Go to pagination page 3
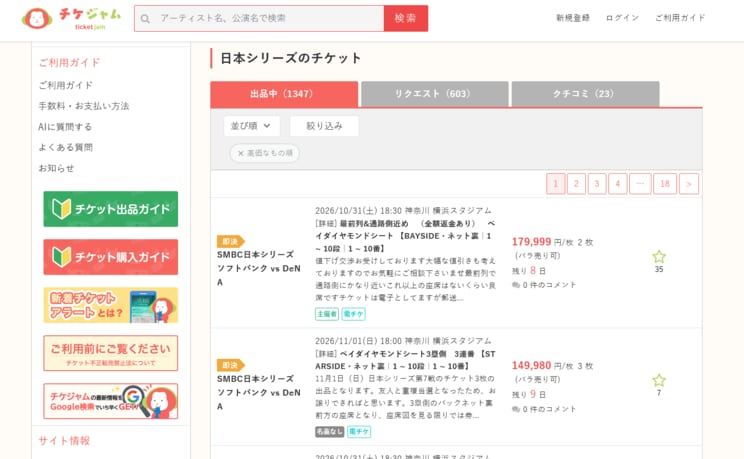Viewport: 744px width, 459px height. (x=597, y=184)
